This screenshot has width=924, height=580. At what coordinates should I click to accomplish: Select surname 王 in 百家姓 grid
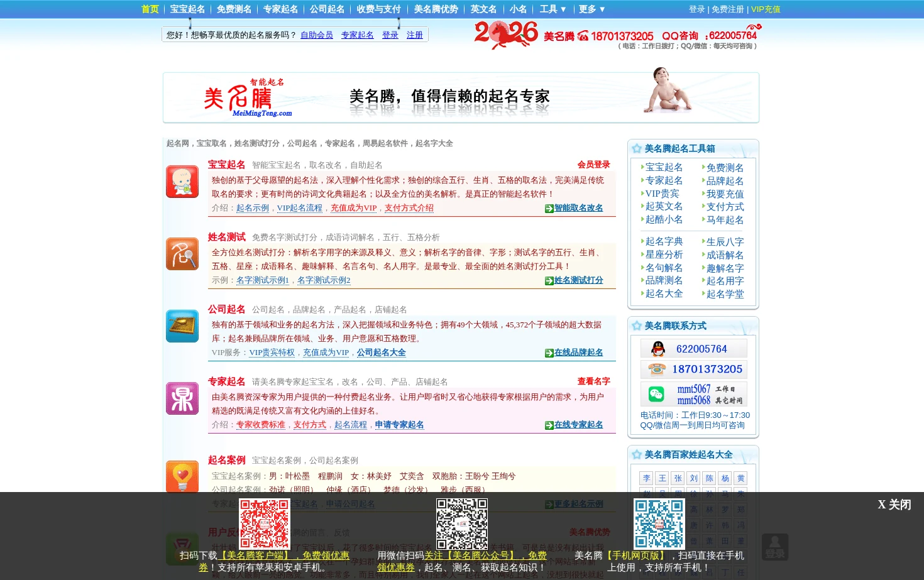[x=662, y=478]
